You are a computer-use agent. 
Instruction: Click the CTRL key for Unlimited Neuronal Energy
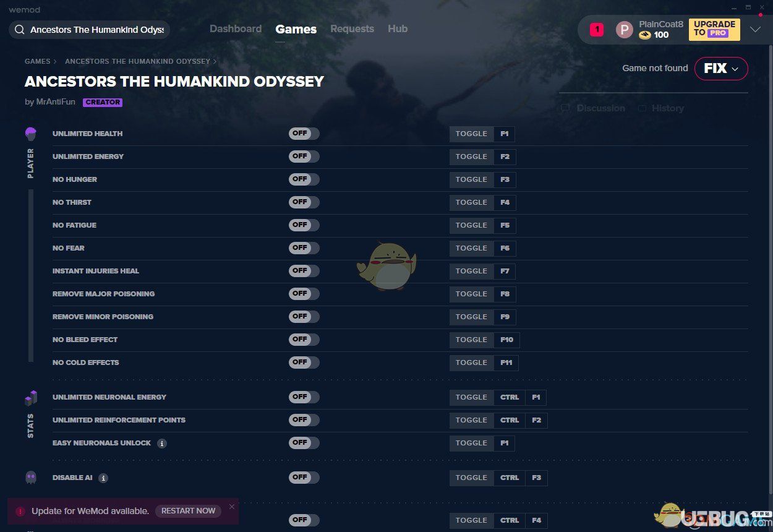(x=510, y=397)
